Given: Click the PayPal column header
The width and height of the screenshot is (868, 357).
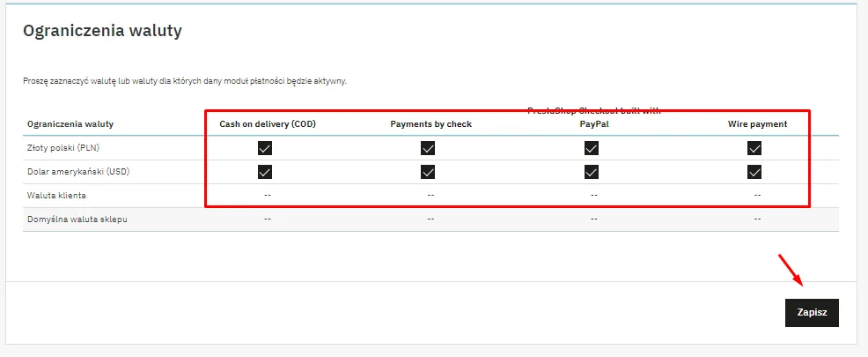Looking at the screenshot, I should (594, 124).
